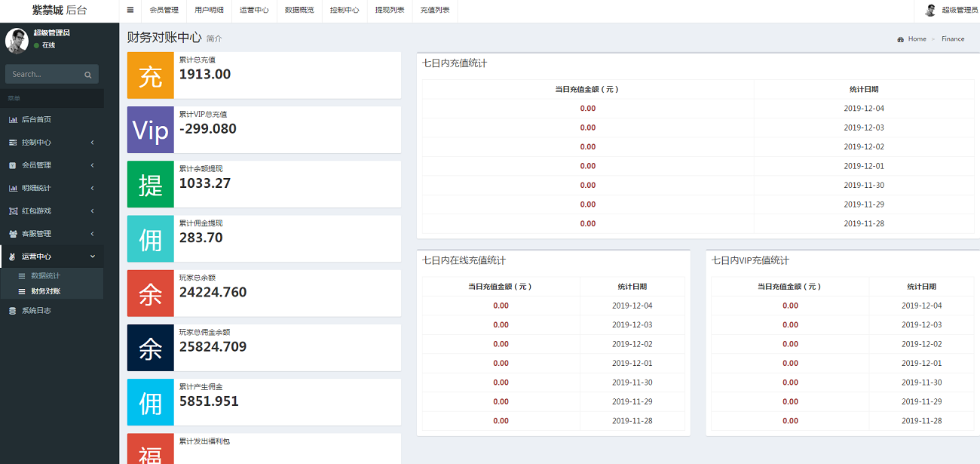Image resolution: width=980 pixels, height=464 pixels.
Task: Click the Finance breadcrumb link
Action: 953,38
